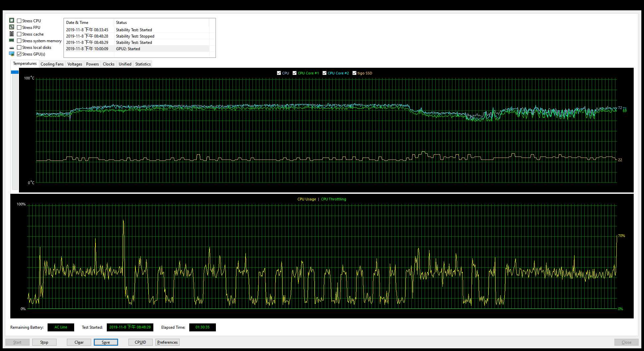Turn on Stress local disks checkbox

tap(19, 47)
